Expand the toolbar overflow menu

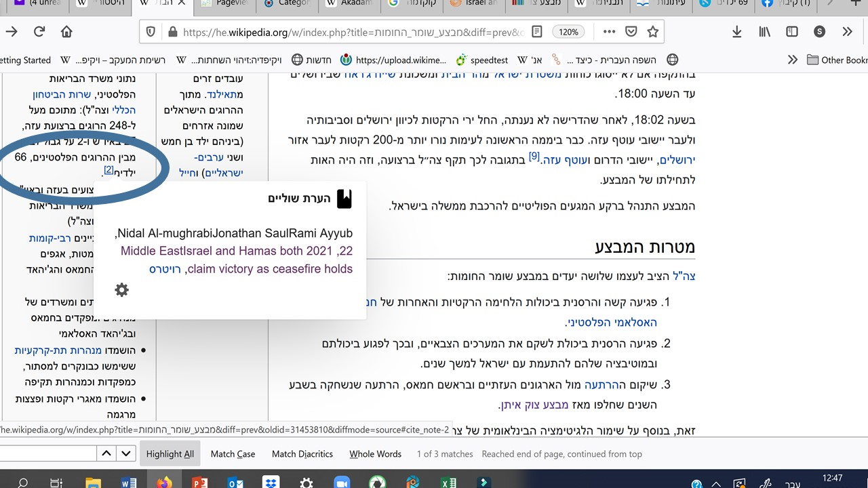click(847, 32)
